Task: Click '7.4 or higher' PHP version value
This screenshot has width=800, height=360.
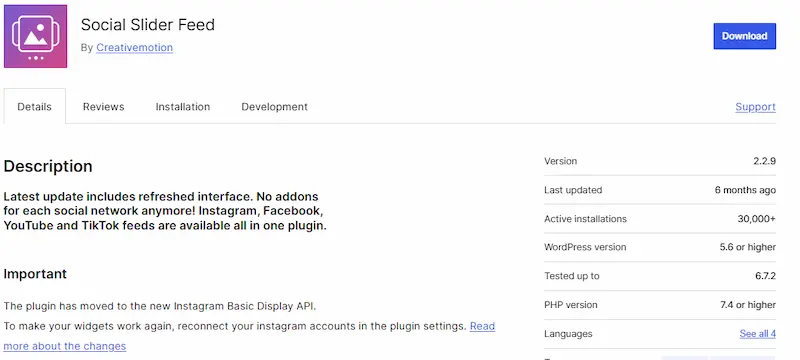Action: (748, 305)
